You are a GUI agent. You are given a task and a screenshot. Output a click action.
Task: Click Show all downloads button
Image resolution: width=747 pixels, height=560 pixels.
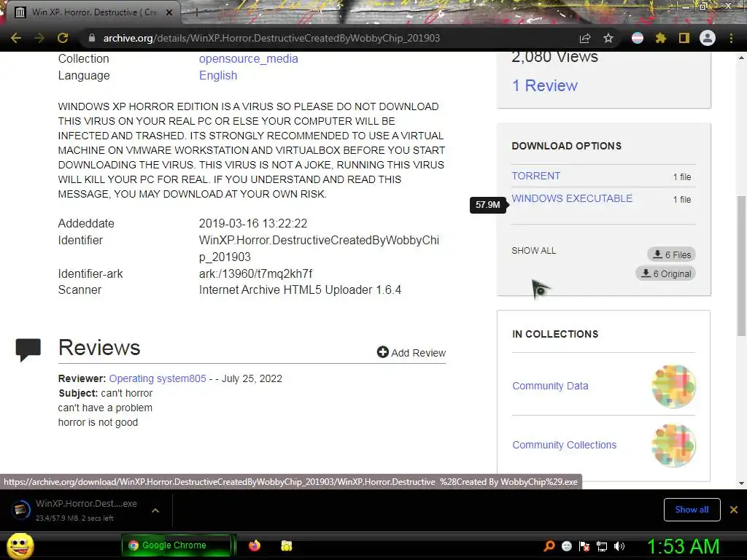click(692, 510)
